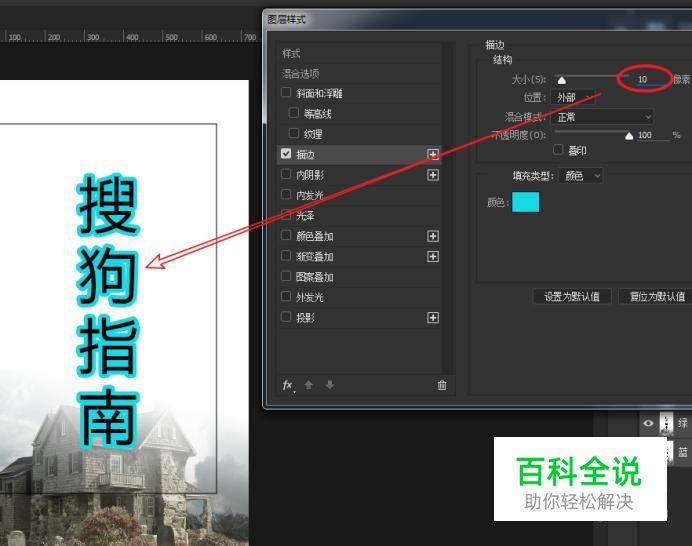Click the 搜狗指南 text on canvas
This screenshot has height=546, width=692.
tap(108, 310)
